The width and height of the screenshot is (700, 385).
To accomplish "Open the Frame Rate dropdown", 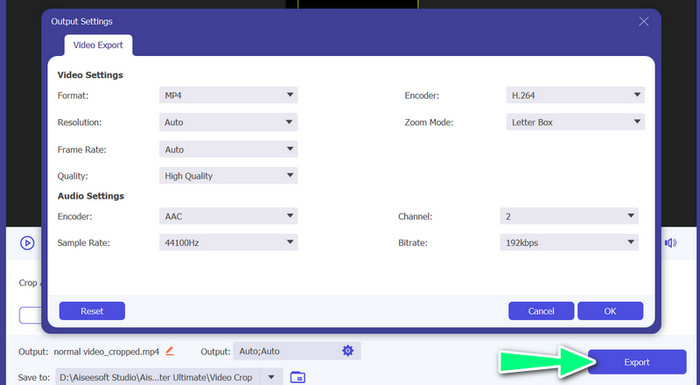I will (228, 149).
